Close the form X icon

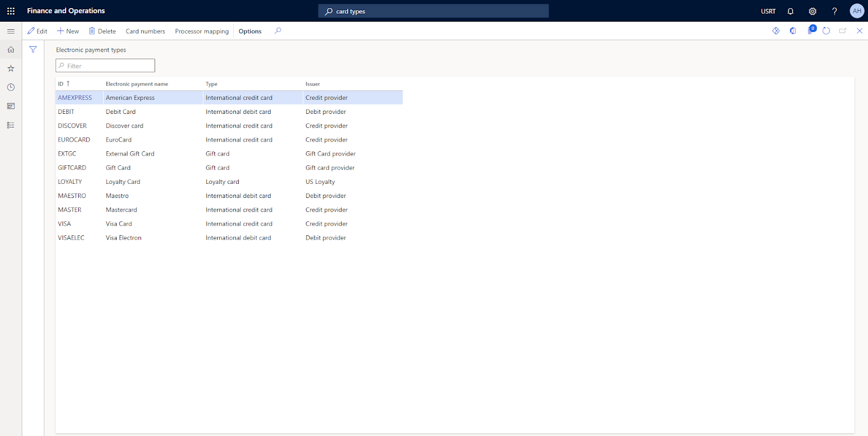click(x=860, y=31)
